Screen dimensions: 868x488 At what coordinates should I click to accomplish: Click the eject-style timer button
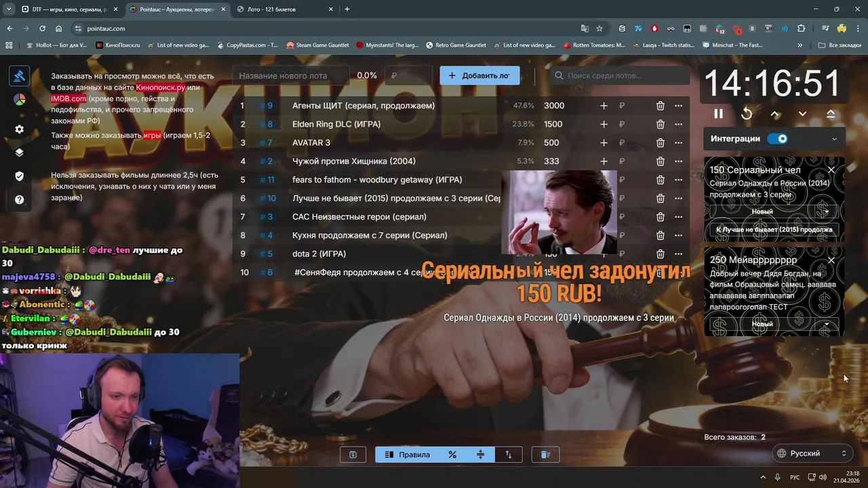point(831,114)
